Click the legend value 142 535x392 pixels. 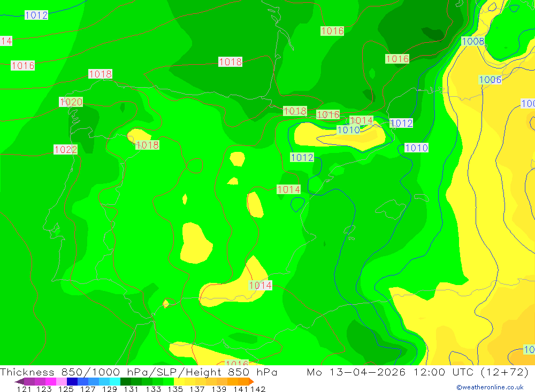(x=258, y=389)
